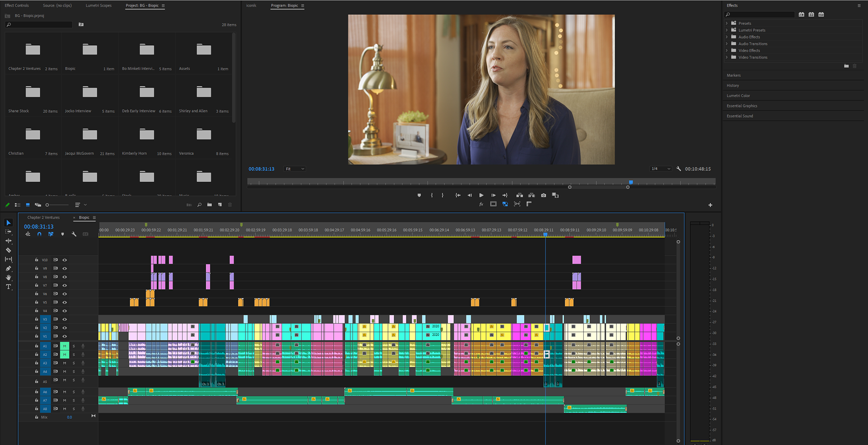Image resolution: width=868 pixels, height=445 pixels.
Task: Open the Essential Graphics panel
Action: point(742,106)
